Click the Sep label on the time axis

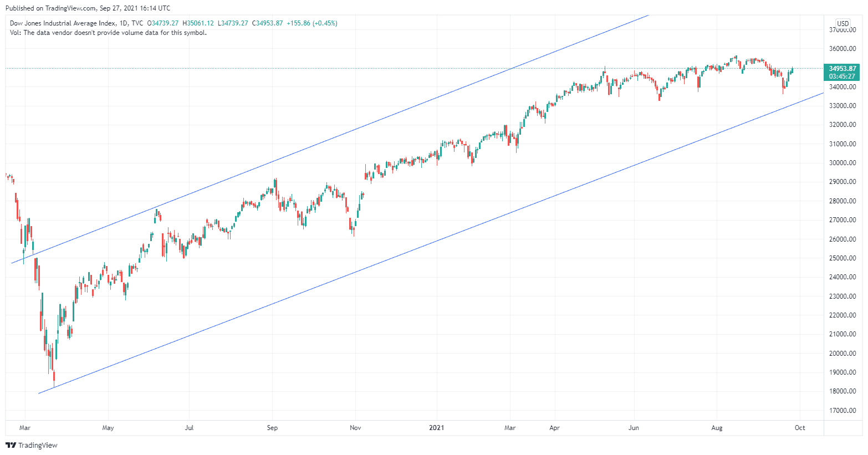tap(272, 428)
